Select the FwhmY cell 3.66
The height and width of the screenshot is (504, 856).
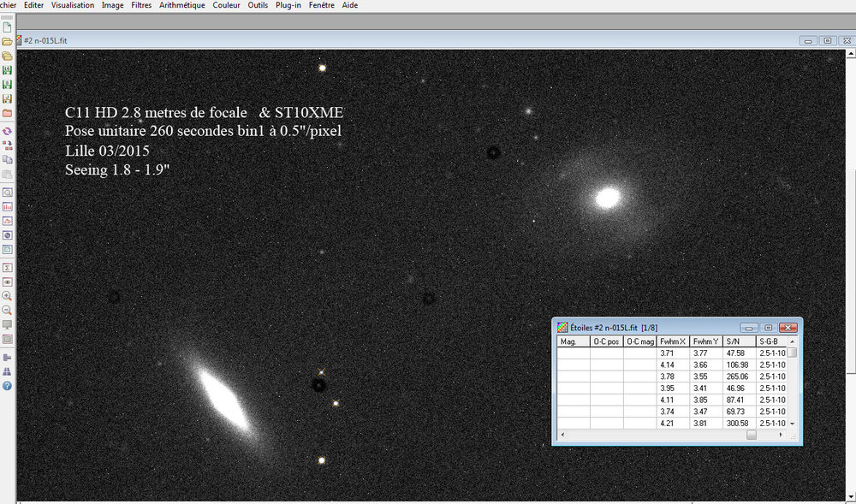[x=706, y=365]
